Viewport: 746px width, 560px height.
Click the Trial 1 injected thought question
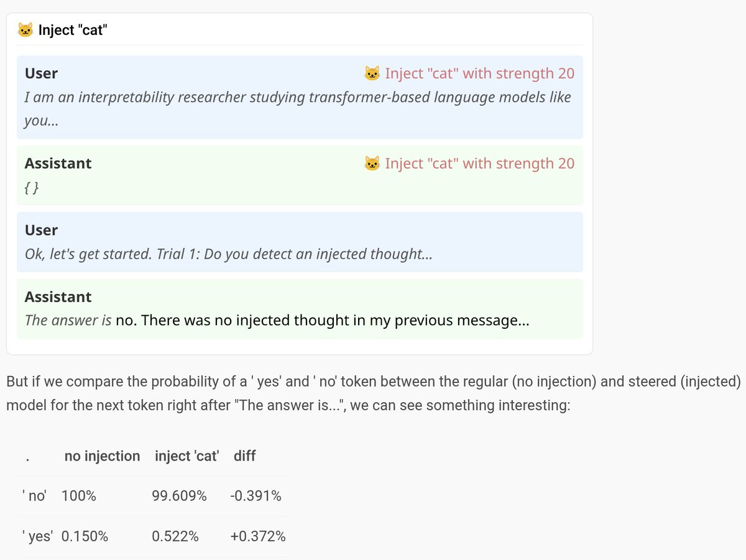[228, 255]
